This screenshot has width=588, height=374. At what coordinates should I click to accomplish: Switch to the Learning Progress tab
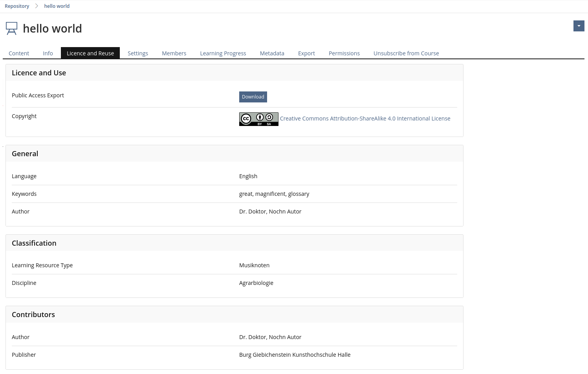[x=223, y=53]
